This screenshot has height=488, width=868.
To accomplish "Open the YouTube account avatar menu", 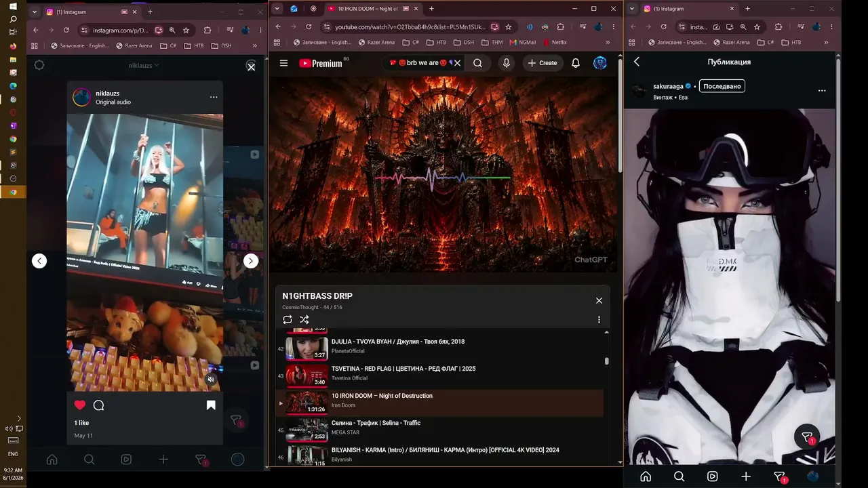I will [x=600, y=63].
